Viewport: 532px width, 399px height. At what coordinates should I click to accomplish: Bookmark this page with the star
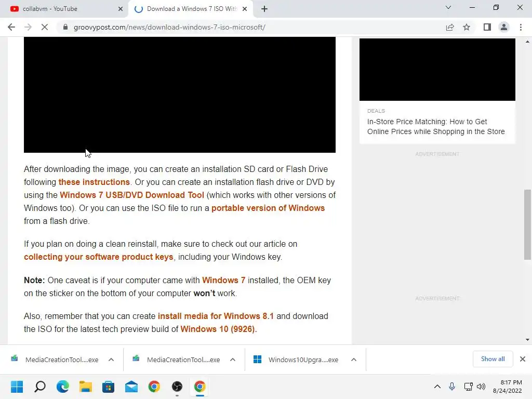tap(467, 27)
